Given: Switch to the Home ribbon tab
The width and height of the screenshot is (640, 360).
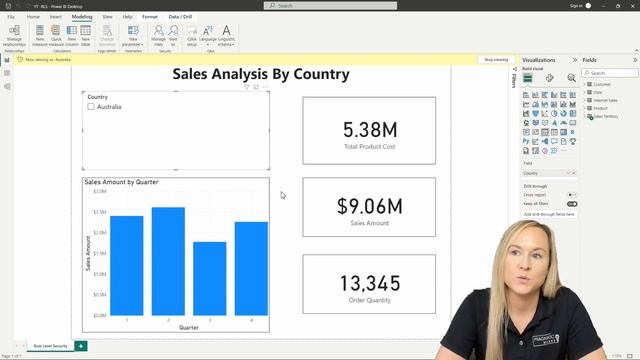Looking at the screenshot, I should click(x=33, y=17).
